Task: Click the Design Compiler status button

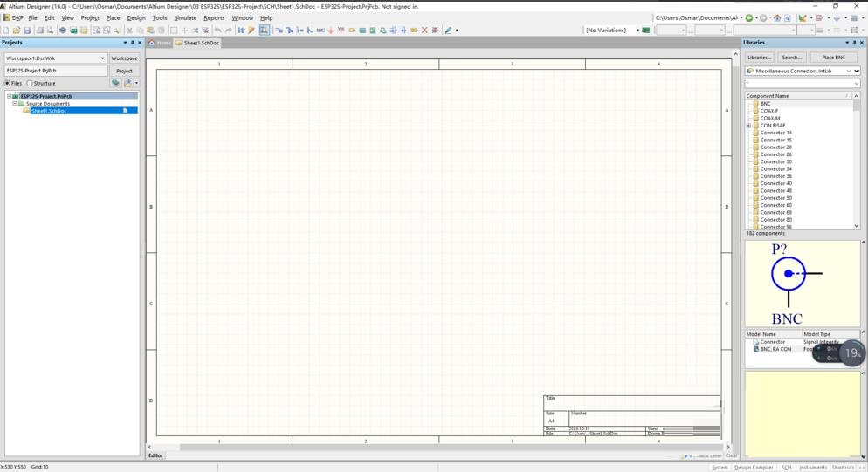Action: (754, 468)
